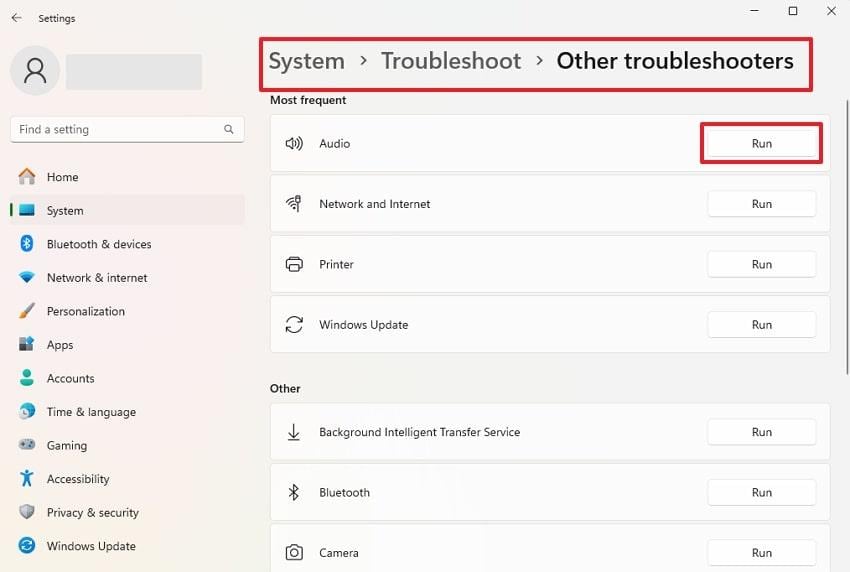Screen dimensions: 850x572
Task: Run the Bluetooth troubleshooter
Action: click(762, 492)
